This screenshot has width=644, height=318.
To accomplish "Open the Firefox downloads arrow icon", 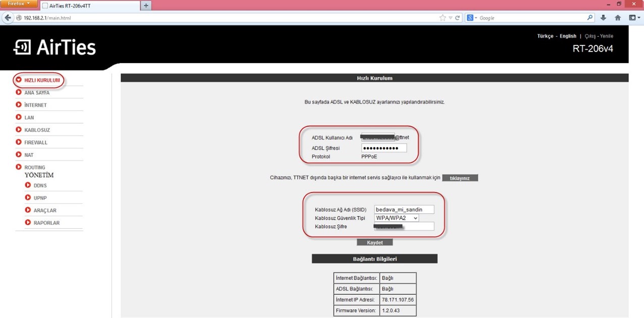I will click(603, 18).
